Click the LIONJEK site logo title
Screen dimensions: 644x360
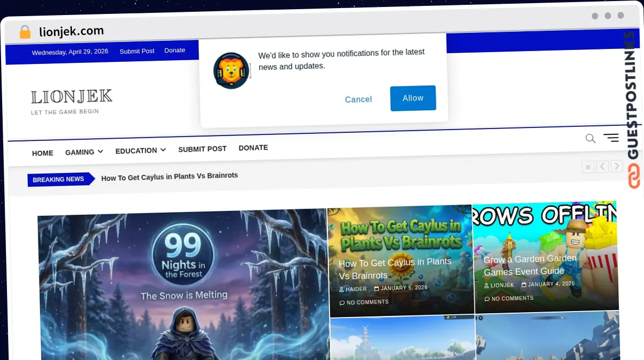click(71, 97)
